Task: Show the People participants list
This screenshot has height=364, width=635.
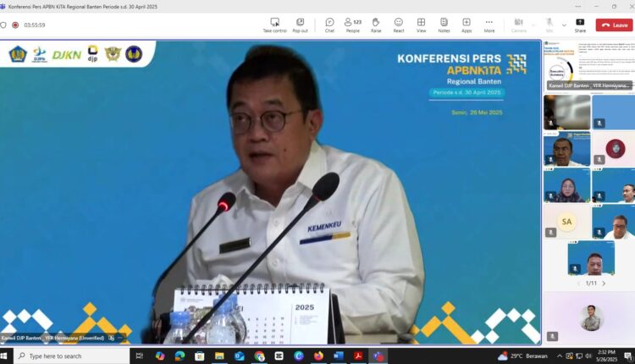Action: [352, 25]
